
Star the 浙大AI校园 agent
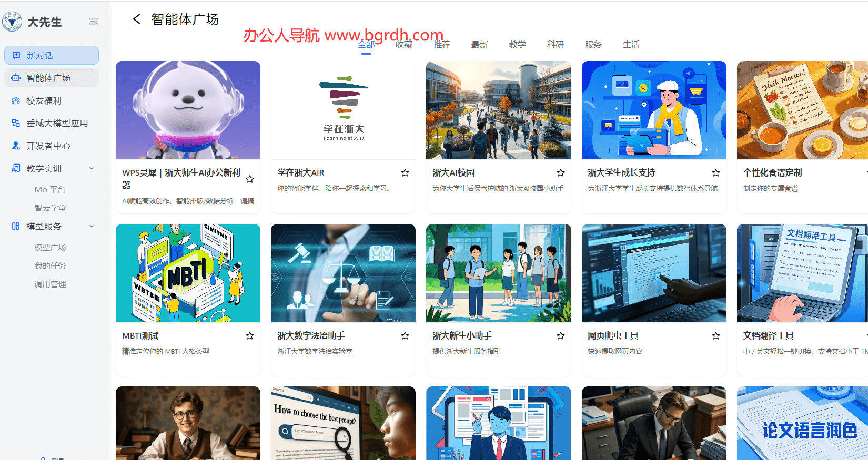pos(561,173)
